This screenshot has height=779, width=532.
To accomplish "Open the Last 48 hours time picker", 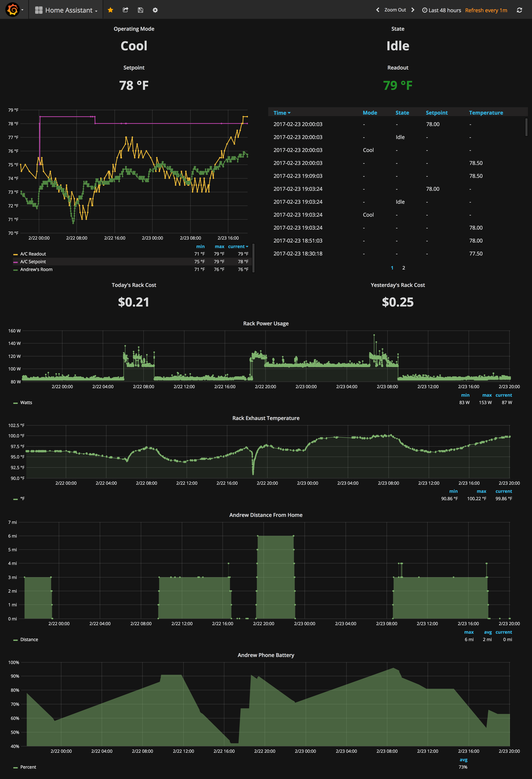I will pyautogui.click(x=441, y=10).
